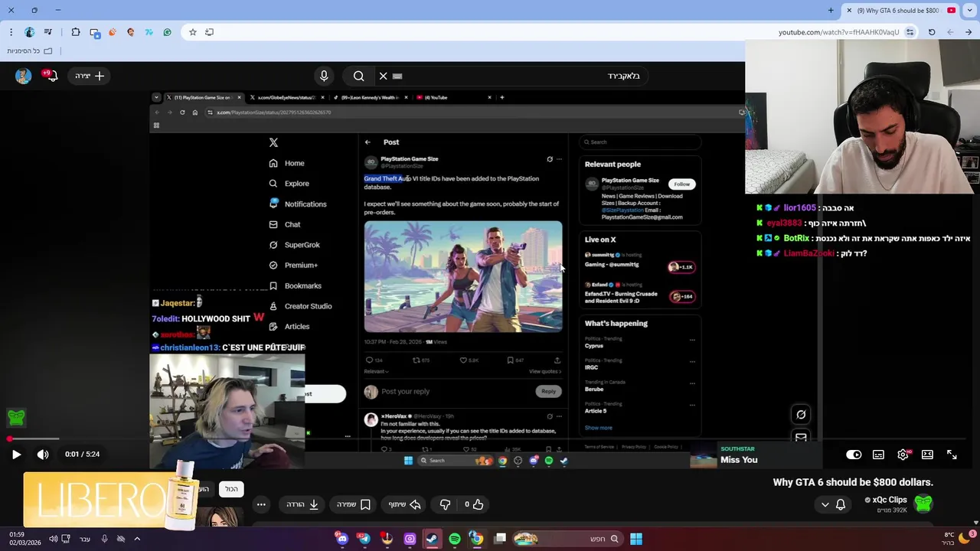Open a new Chrome tab
The width and height of the screenshot is (980, 551).
click(831, 11)
